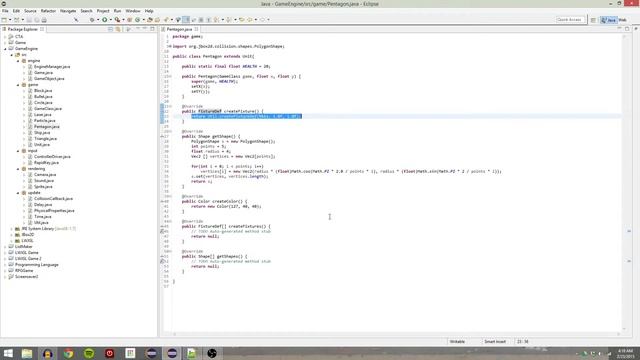640x360 pixels.
Task: Open the Source menu
Action: 30,11
